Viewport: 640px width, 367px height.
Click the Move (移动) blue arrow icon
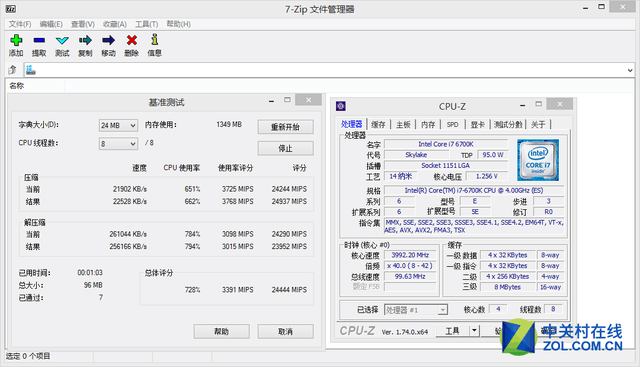click(108, 40)
